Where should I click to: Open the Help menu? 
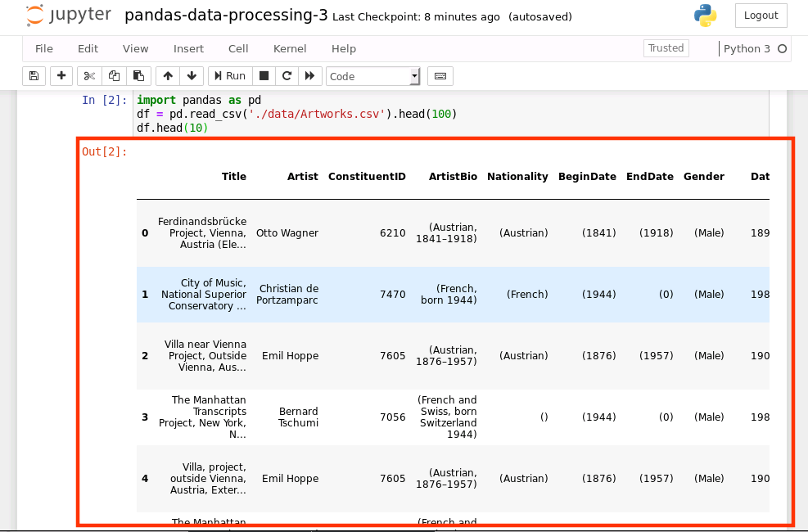coord(344,49)
